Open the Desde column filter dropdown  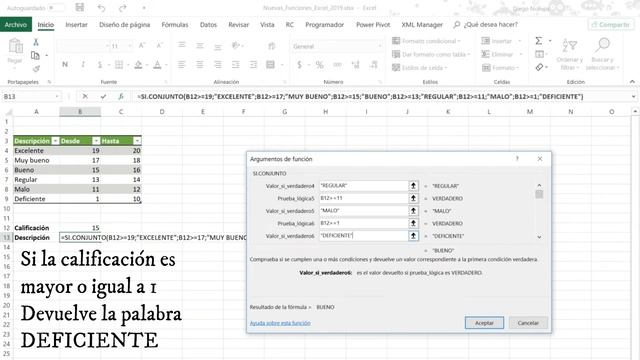(96, 141)
